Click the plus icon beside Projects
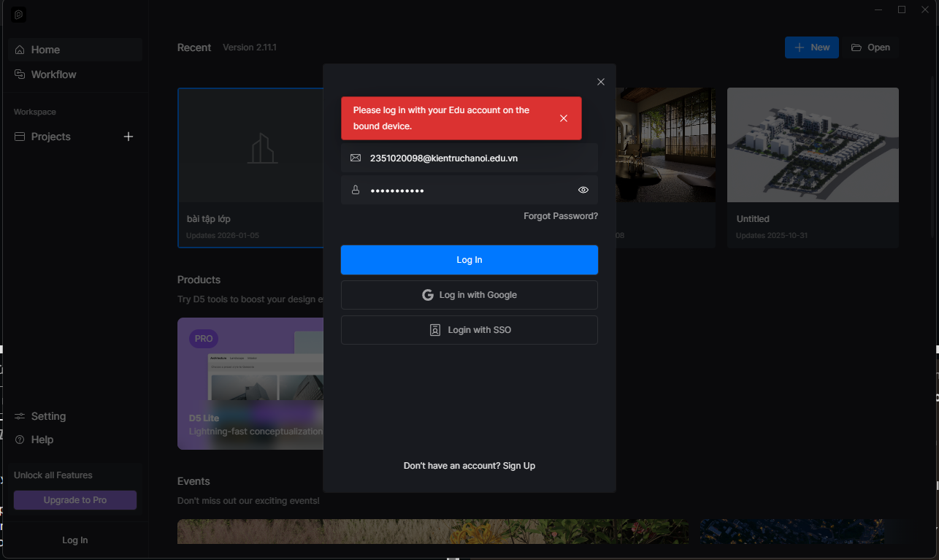The width and height of the screenshot is (939, 560). 129,137
